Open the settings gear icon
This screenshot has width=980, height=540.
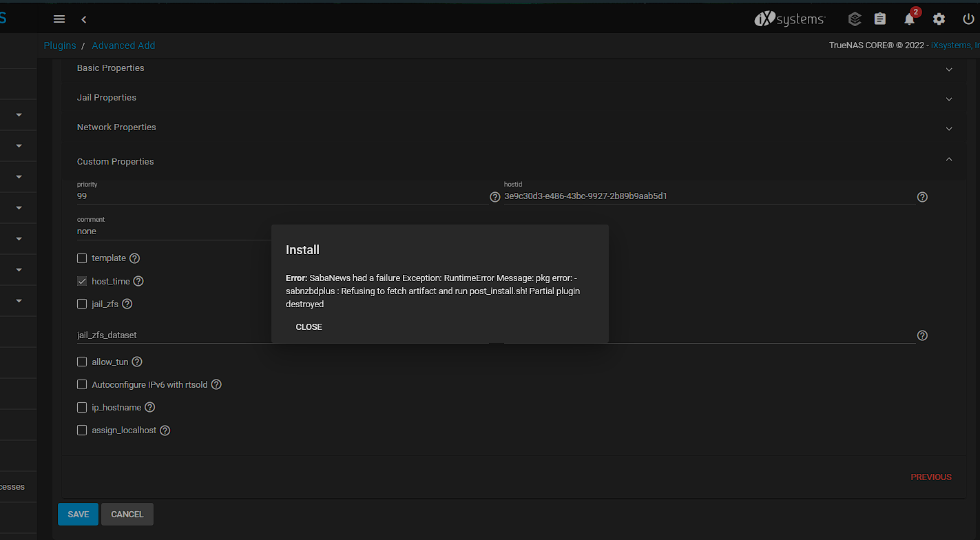click(939, 19)
